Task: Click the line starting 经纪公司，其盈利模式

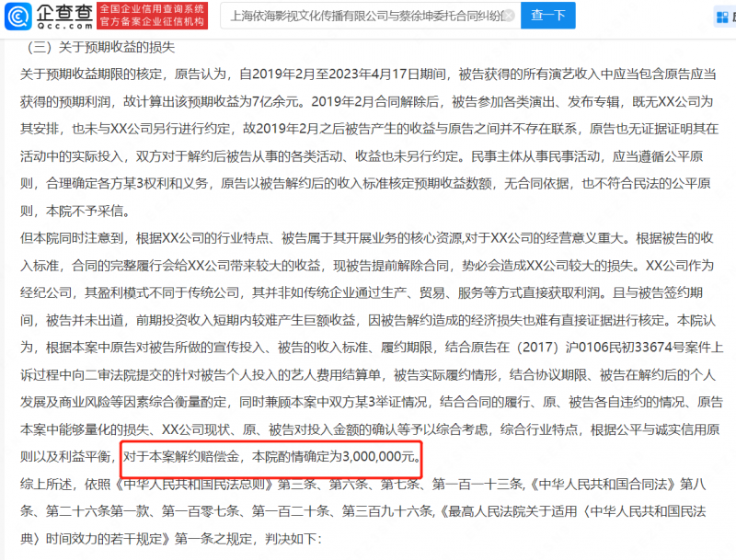Action: 362,292
